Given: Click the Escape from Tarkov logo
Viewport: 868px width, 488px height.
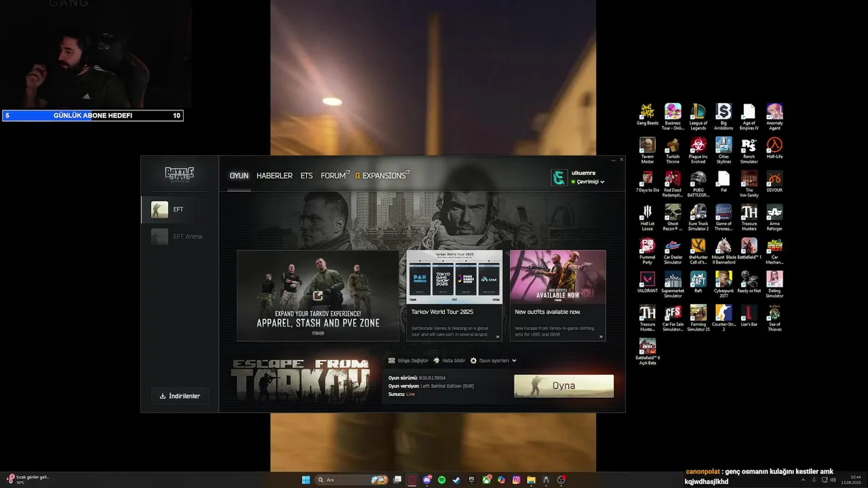Looking at the screenshot, I should coord(300,381).
